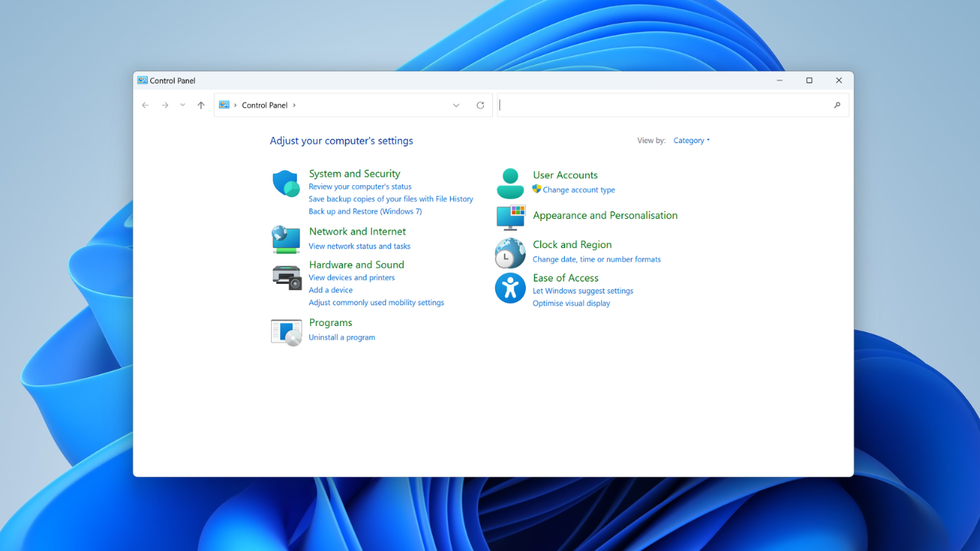Open the recent locations dropdown arrow

pyautogui.click(x=182, y=106)
